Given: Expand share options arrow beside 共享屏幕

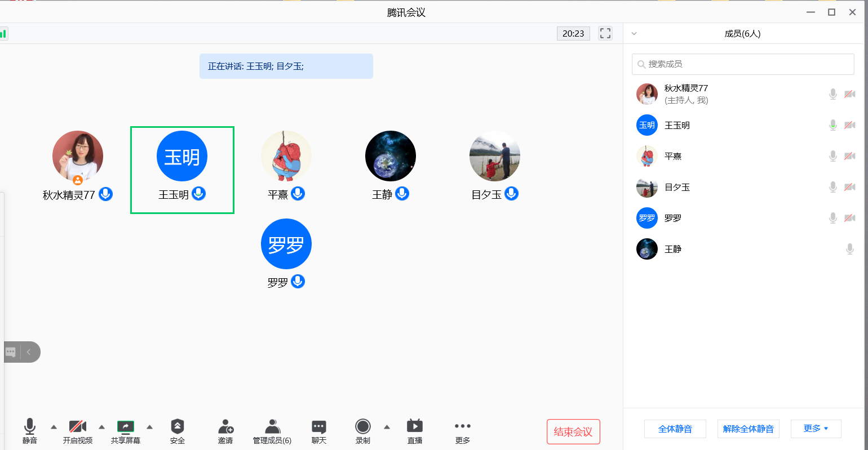Looking at the screenshot, I should [149, 427].
